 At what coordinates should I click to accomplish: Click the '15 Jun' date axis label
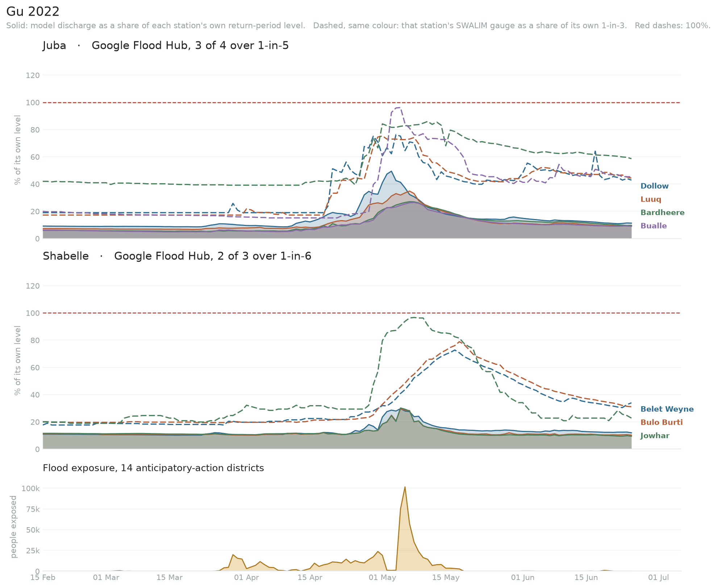point(586,577)
